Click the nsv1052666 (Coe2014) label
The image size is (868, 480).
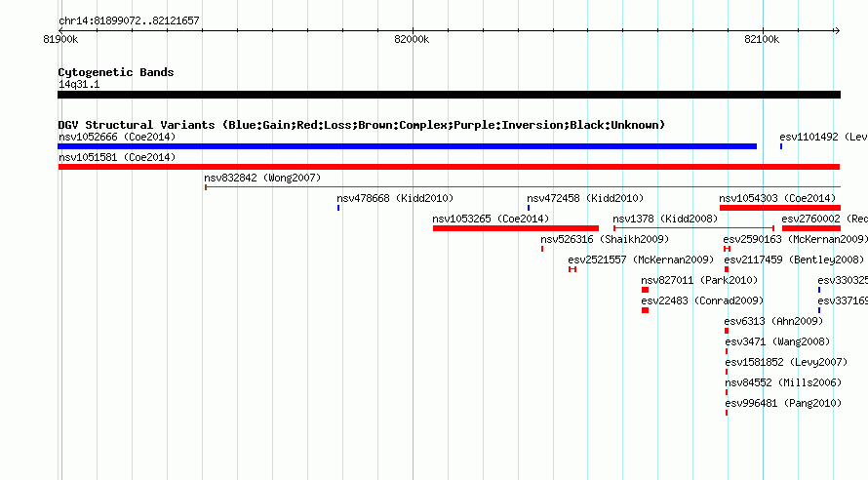tap(117, 137)
